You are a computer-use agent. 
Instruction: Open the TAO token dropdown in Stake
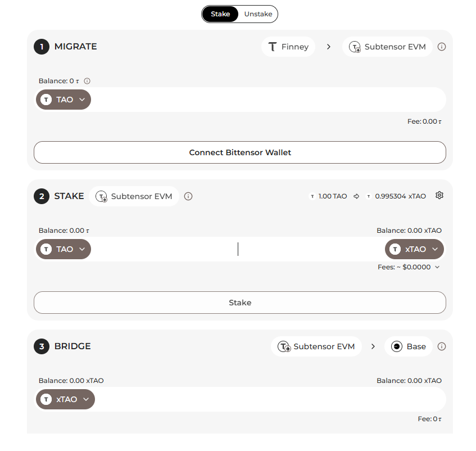(x=64, y=249)
